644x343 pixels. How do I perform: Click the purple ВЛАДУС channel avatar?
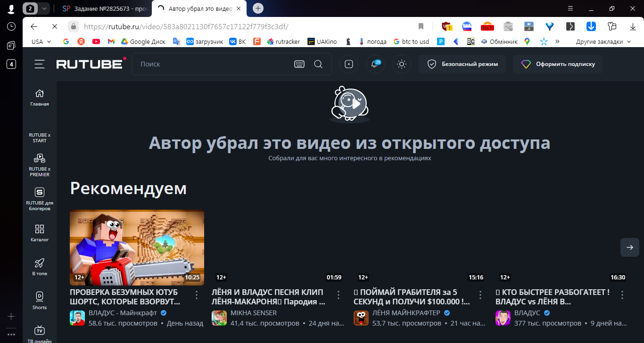click(503, 318)
